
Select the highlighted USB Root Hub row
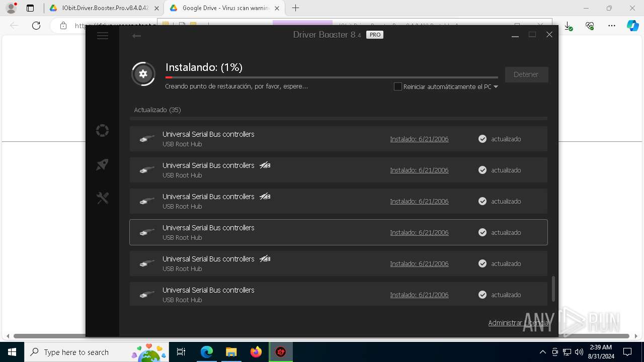tap(339, 232)
